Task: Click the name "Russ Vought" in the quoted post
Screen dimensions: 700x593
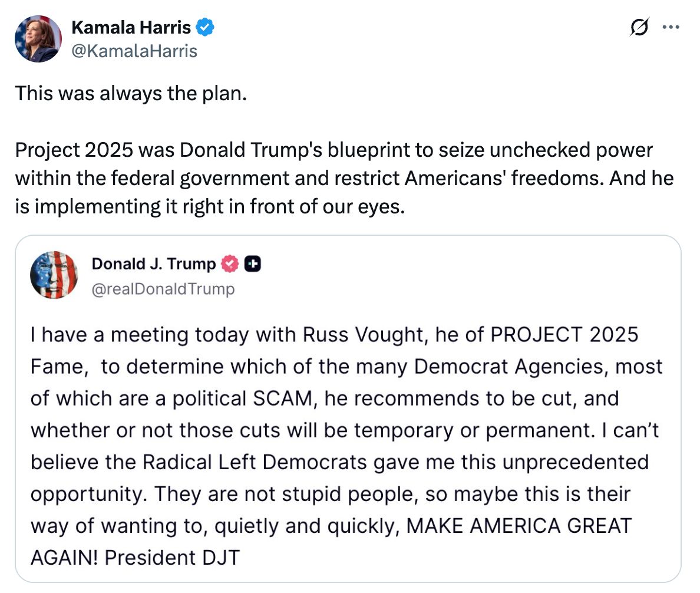Action: pyautogui.click(x=366, y=334)
